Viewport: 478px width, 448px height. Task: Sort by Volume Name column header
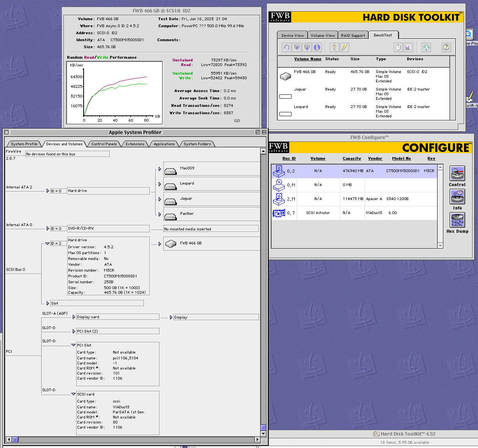[x=308, y=59]
